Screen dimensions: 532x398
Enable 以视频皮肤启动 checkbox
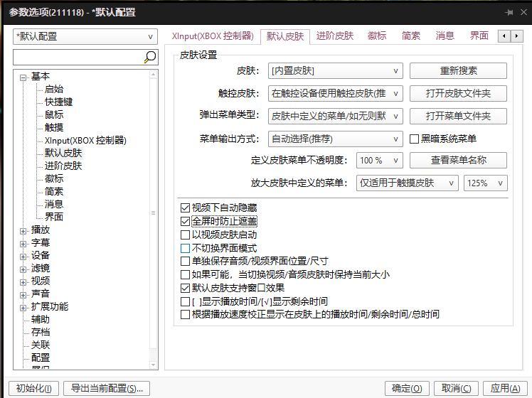[x=185, y=235]
